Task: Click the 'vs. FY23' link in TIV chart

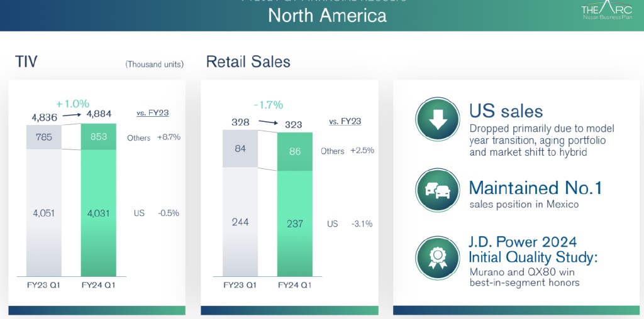Action: point(152,114)
